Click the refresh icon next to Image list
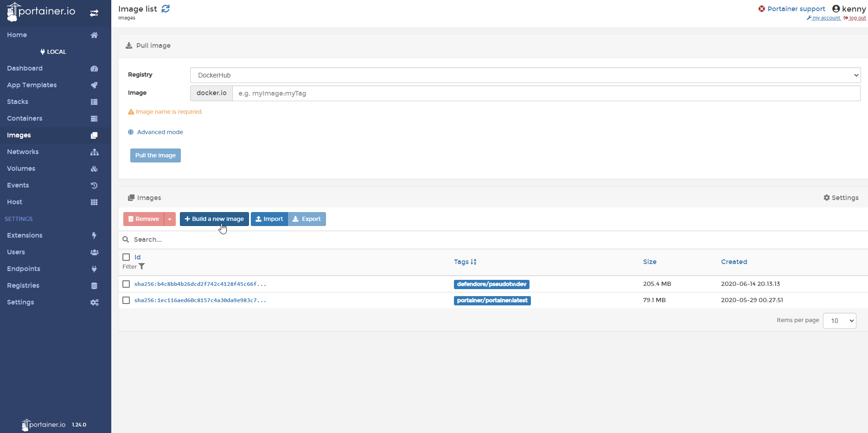Image resolution: width=868 pixels, height=433 pixels. [x=166, y=8]
